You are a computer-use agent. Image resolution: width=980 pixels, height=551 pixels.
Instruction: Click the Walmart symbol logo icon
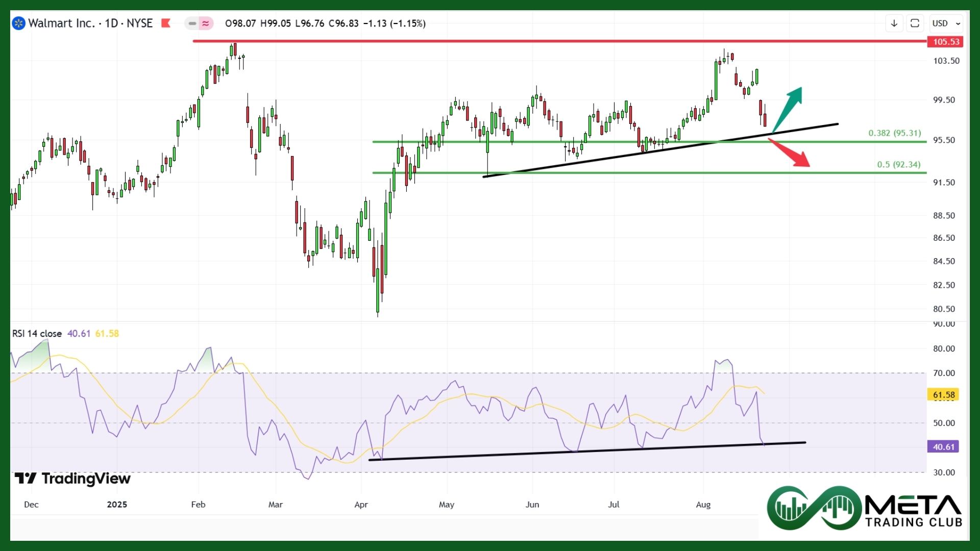(x=18, y=23)
